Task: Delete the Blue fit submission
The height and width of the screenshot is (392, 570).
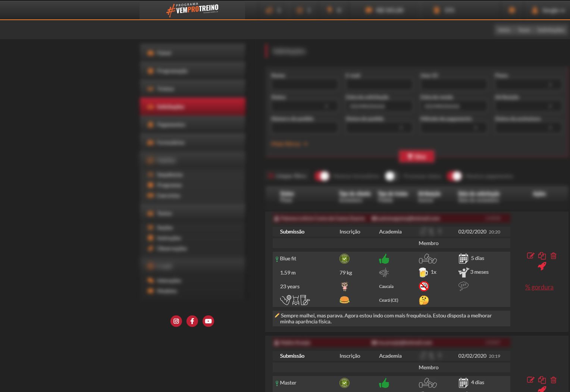Action: click(x=554, y=255)
